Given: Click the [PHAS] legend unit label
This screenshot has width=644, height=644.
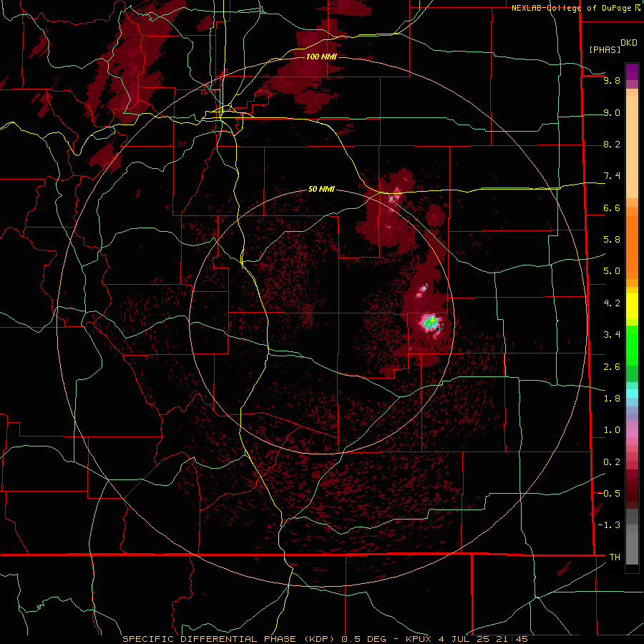Looking at the screenshot, I should tap(605, 49).
